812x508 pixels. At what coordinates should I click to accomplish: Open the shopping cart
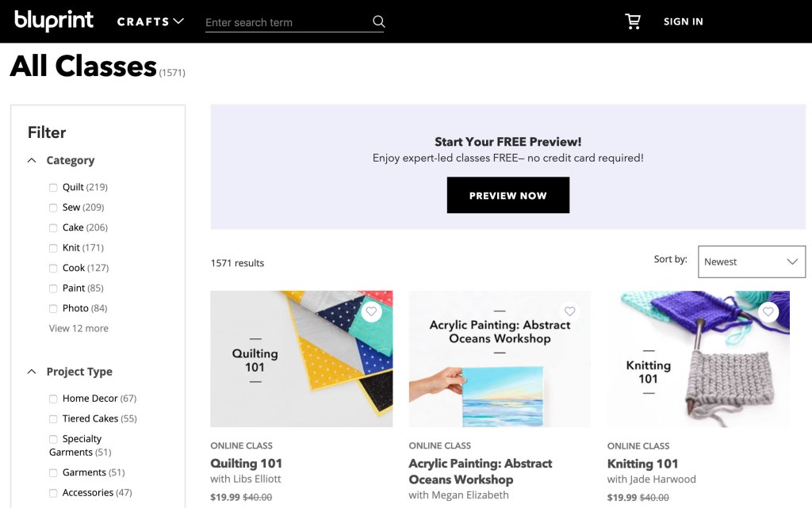(x=633, y=21)
